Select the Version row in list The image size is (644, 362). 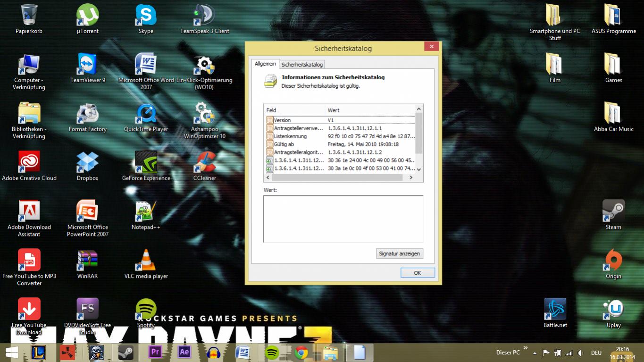pos(340,120)
